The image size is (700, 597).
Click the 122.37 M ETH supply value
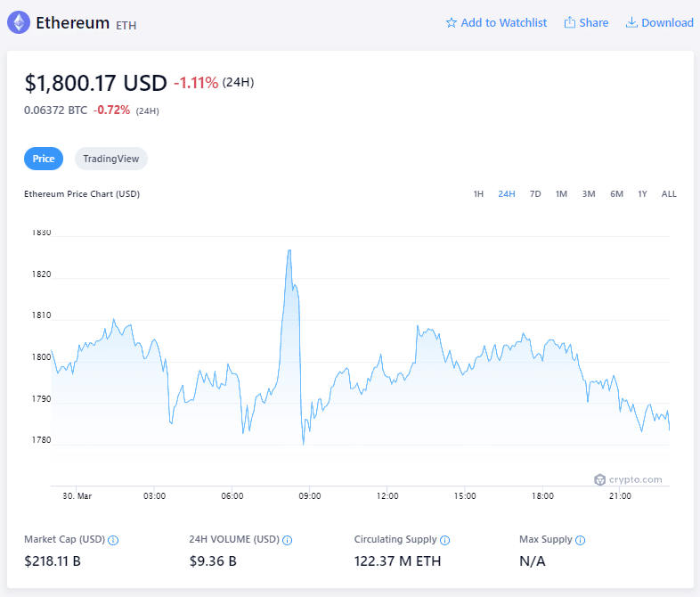point(397,560)
